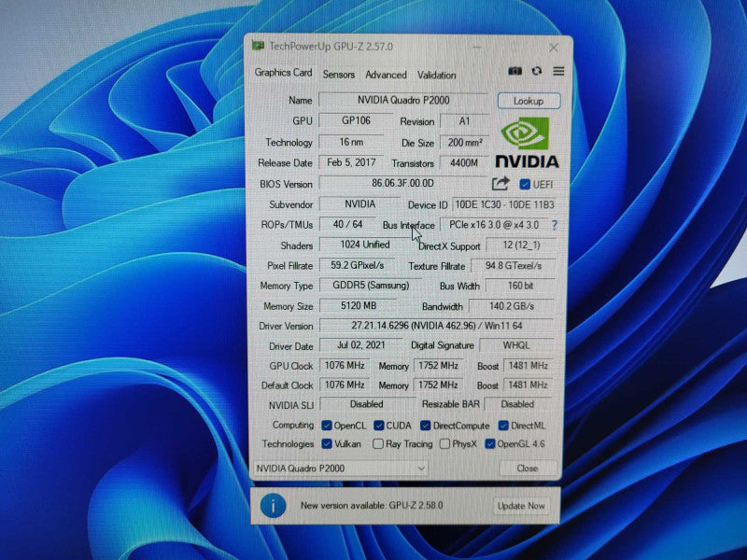Click the blue info icon in update bar
Viewport: 747px width, 560px height.
point(273,506)
